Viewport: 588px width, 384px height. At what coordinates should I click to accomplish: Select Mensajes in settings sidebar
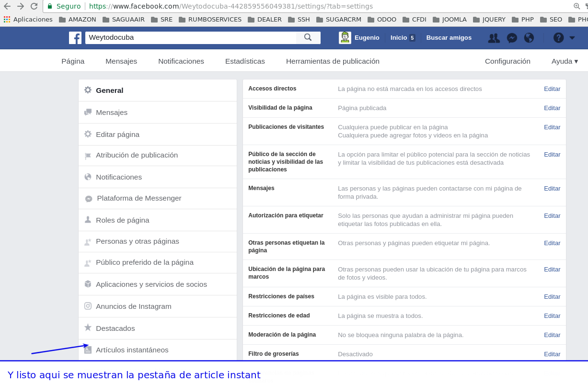coord(158,113)
